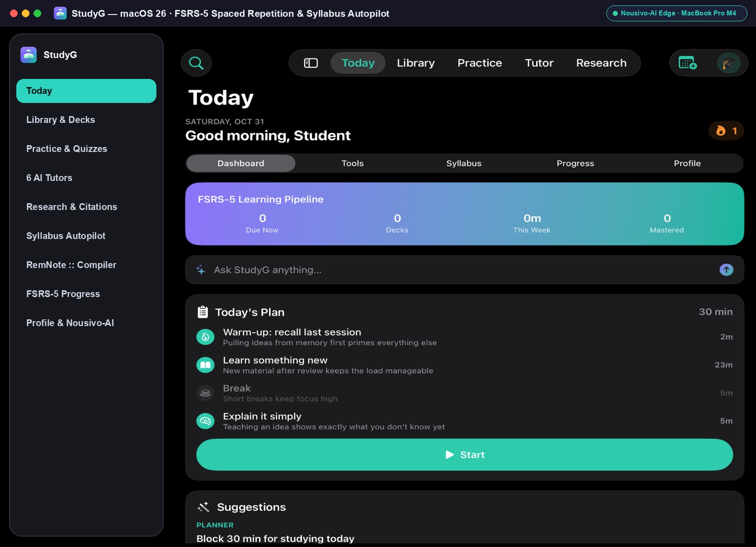
Task: Focus the Ask StudyG anything field
Action: click(465, 270)
